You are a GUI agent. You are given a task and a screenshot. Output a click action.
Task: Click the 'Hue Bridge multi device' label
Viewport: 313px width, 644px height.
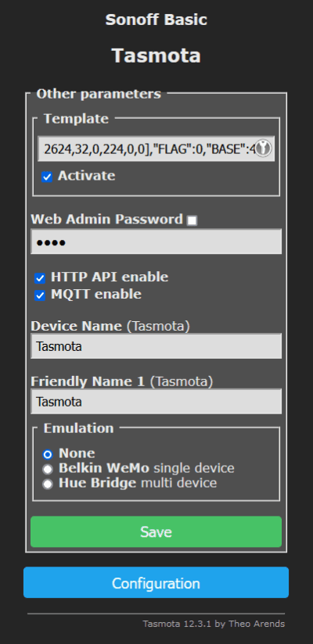coord(138,483)
